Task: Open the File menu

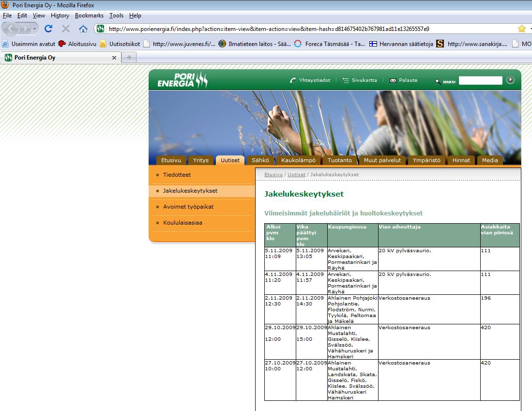Action: [7, 15]
